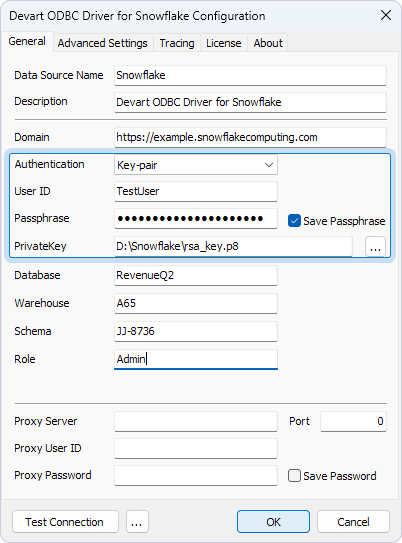Click the Proxy User ID field
The image size is (402, 543).
click(196, 448)
